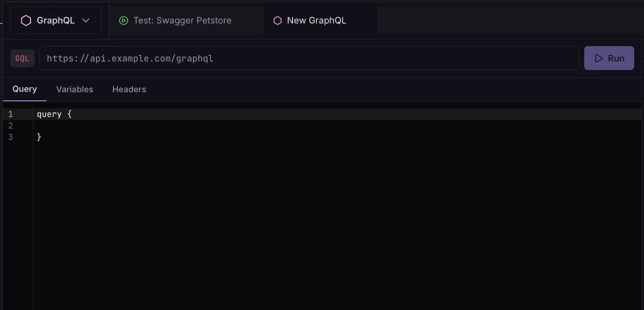Click the hexagon GraphQL icon in the selector

coord(26,20)
